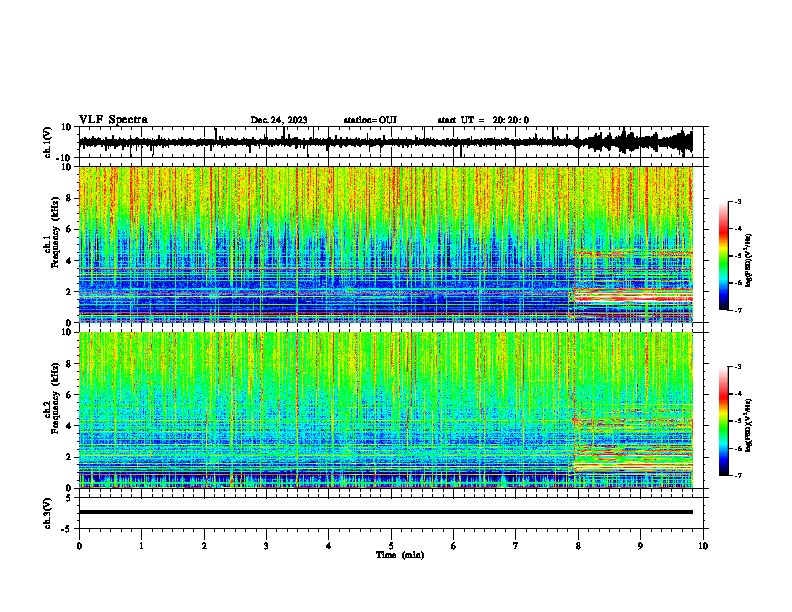Select the "start UT = 20:20:0" text
The image size is (792, 612).
click(483, 120)
